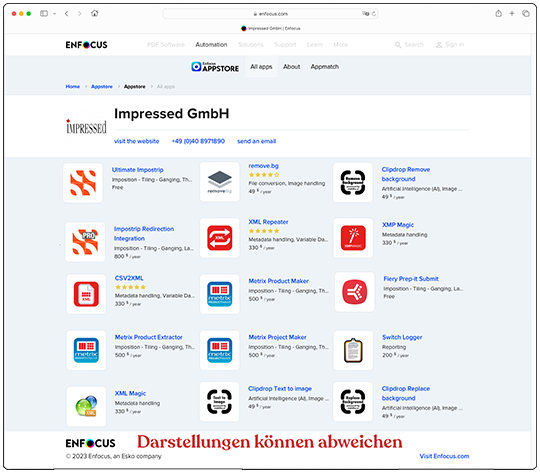Open the Learn menu
This screenshot has height=475, width=540.
tap(315, 45)
